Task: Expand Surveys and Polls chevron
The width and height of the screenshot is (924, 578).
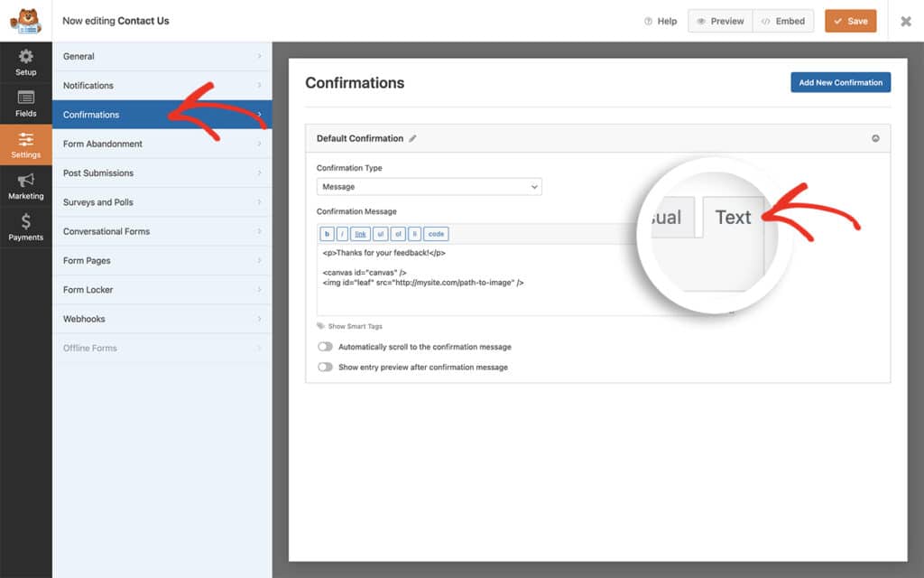Action: (259, 201)
